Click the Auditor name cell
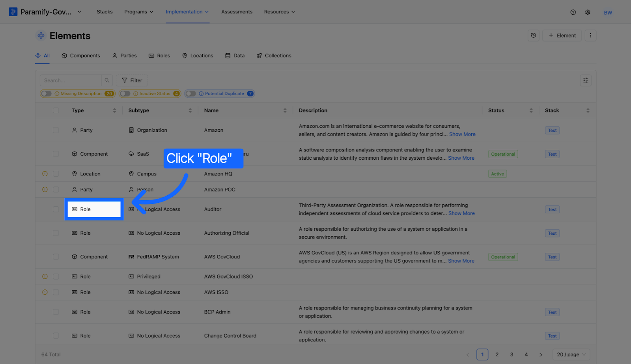631x364 pixels. (x=213, y=209)
